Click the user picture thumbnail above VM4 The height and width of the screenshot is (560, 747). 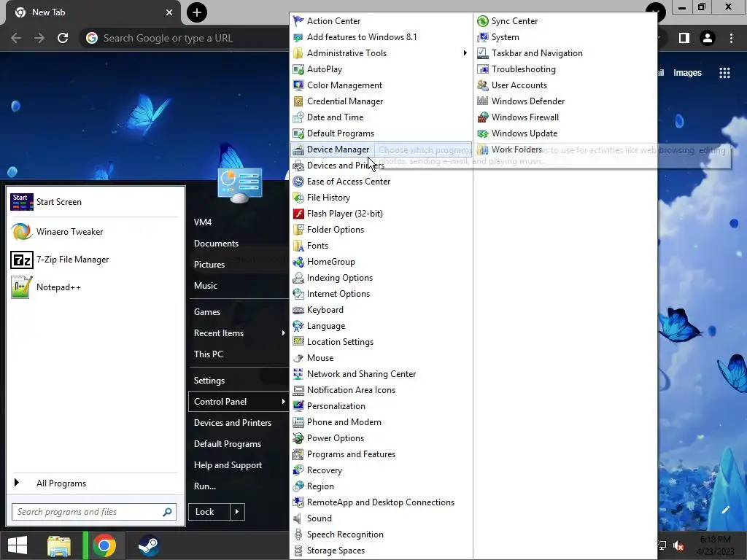239,186
